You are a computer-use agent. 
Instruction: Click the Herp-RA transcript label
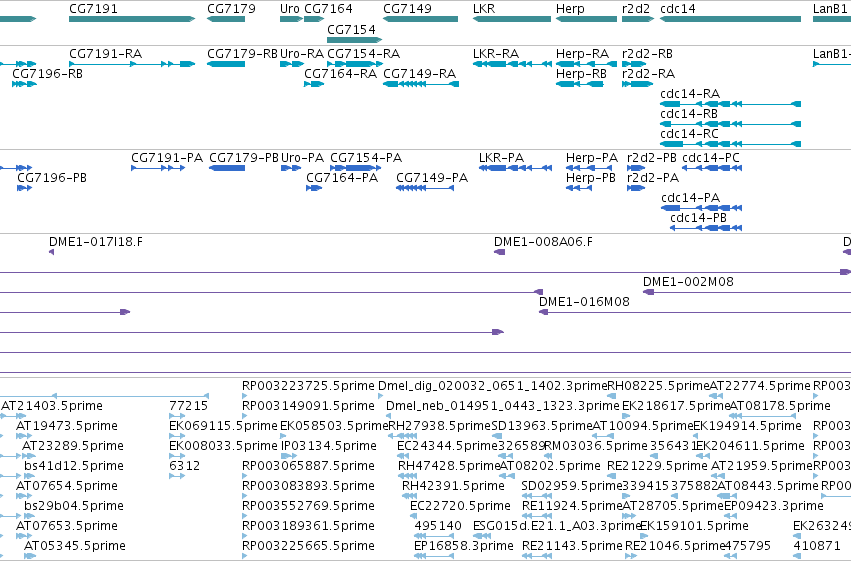click(582, 54)
